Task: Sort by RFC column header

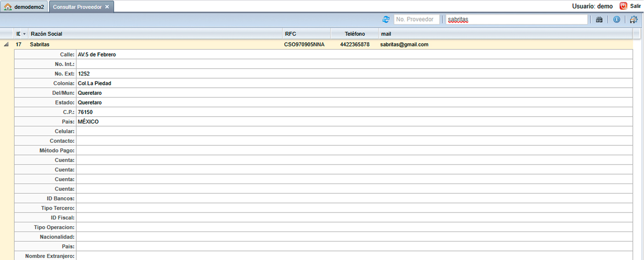Action: click(306, 34)
